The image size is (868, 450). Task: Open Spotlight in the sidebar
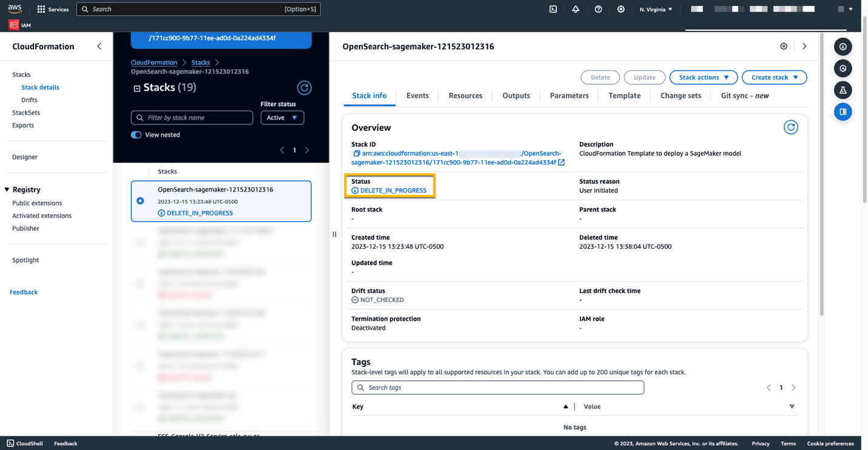(x=25, y=260)
